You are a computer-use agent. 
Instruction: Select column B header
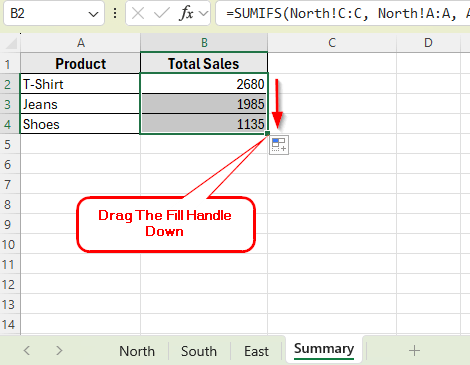pos(204,43)
